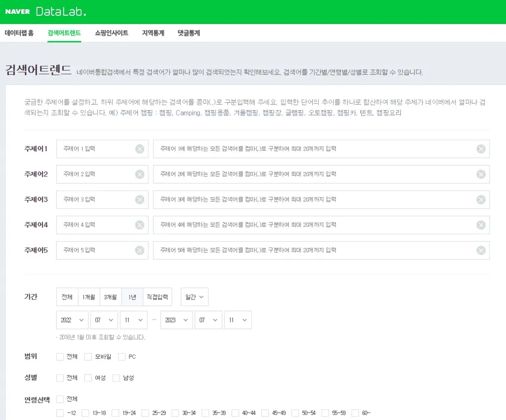Check the 40~44 age checkbox

[235, 413]
